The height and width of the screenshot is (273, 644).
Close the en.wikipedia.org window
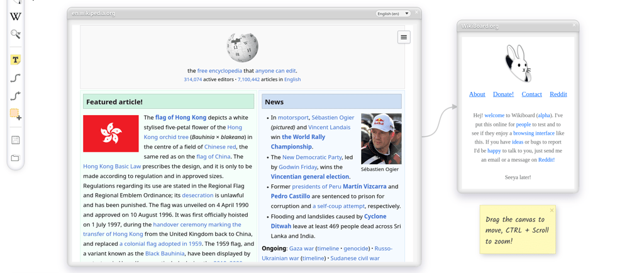pyautogui.click(x=416, y=13)
